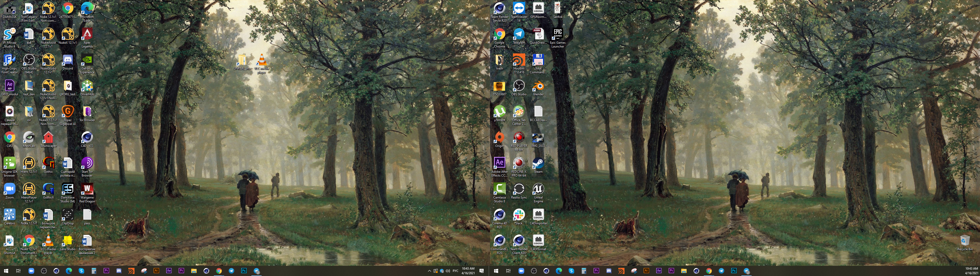Viewport: 980px width, 276px height.
Task: Select the test_den folder icon
Action: click(x=29, y=88)
